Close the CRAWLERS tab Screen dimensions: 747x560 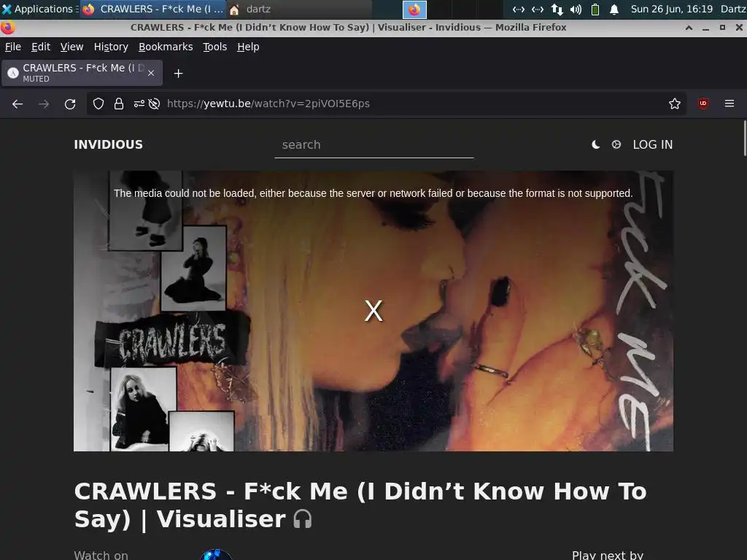(151, 73)
